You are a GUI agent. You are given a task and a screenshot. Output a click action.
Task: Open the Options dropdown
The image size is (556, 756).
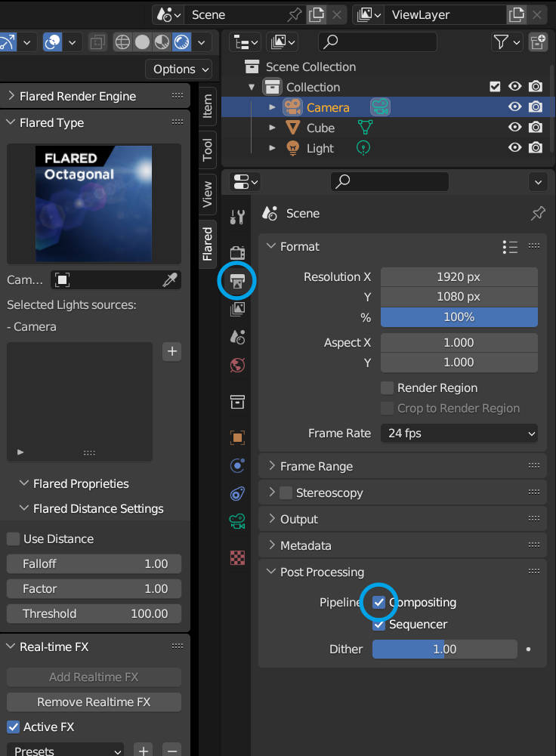click(179, 69)
